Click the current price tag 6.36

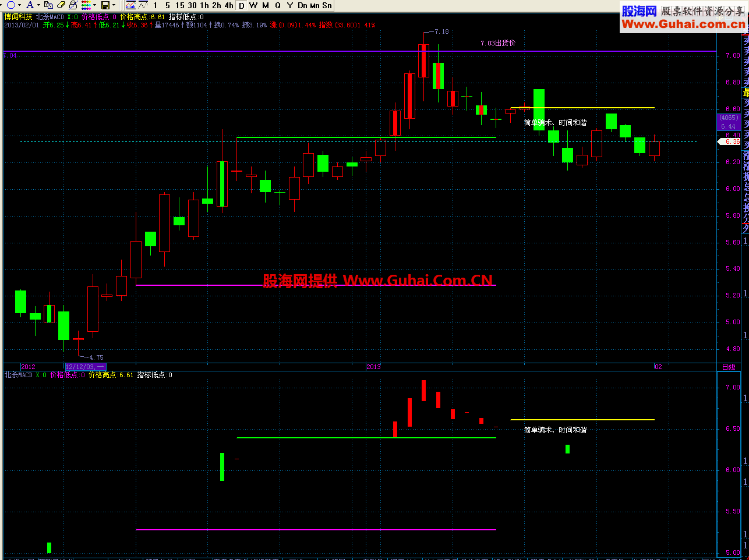730,142
